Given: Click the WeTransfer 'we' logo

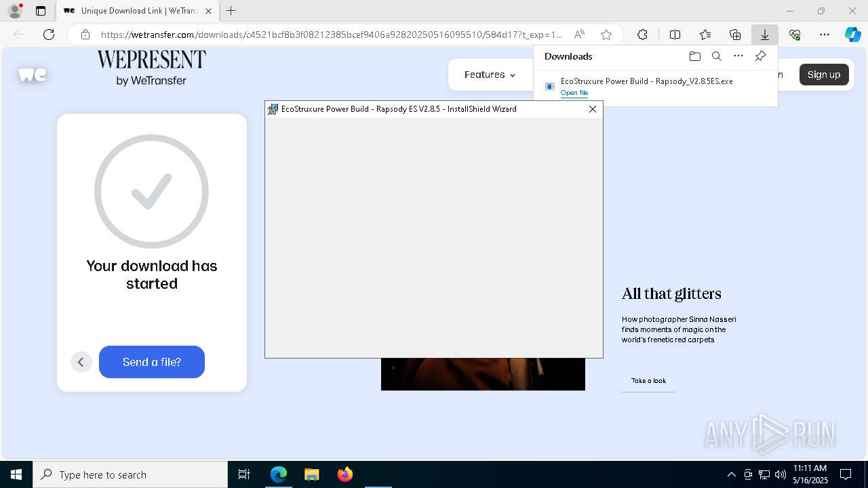Looking at the screenshot, I should tap(33, 75).
